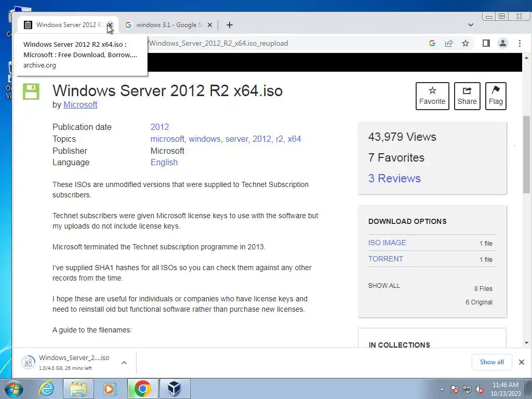Bookmark this page with the star icon
Viewport: 532px width, 399px height.
tap(465, 43)
